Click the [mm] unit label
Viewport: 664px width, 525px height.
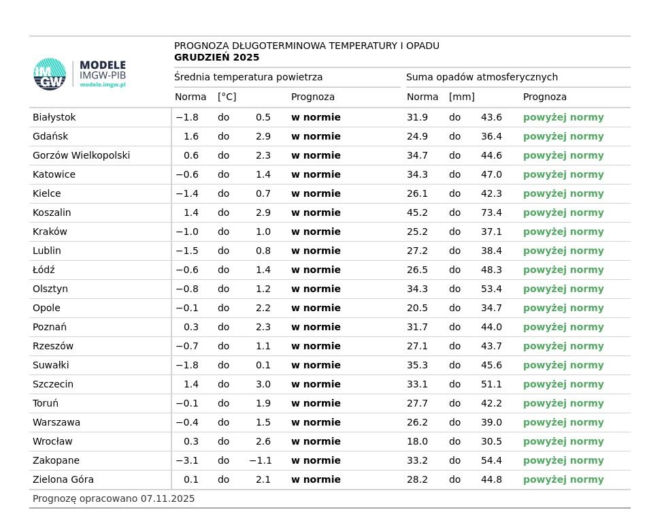point(461,97)
